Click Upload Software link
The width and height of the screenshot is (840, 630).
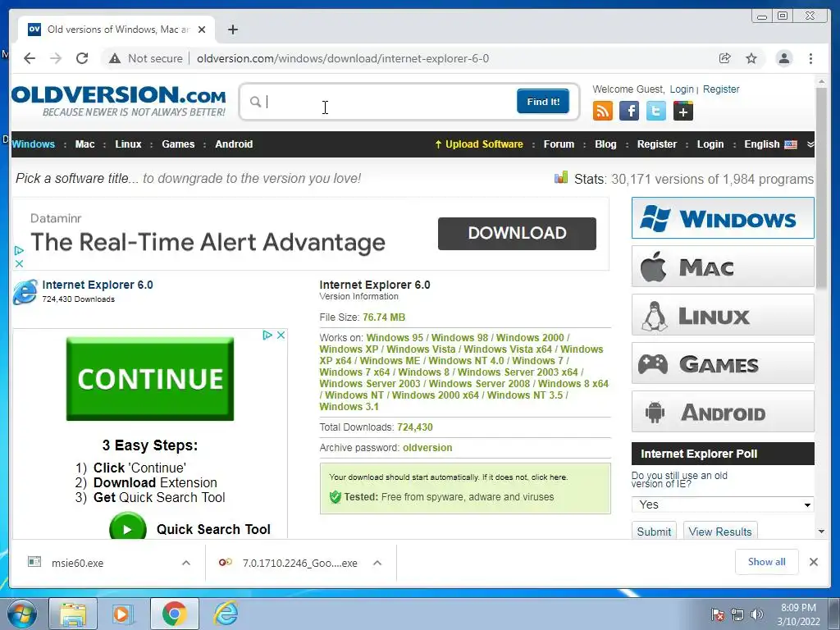pos(479,144)
